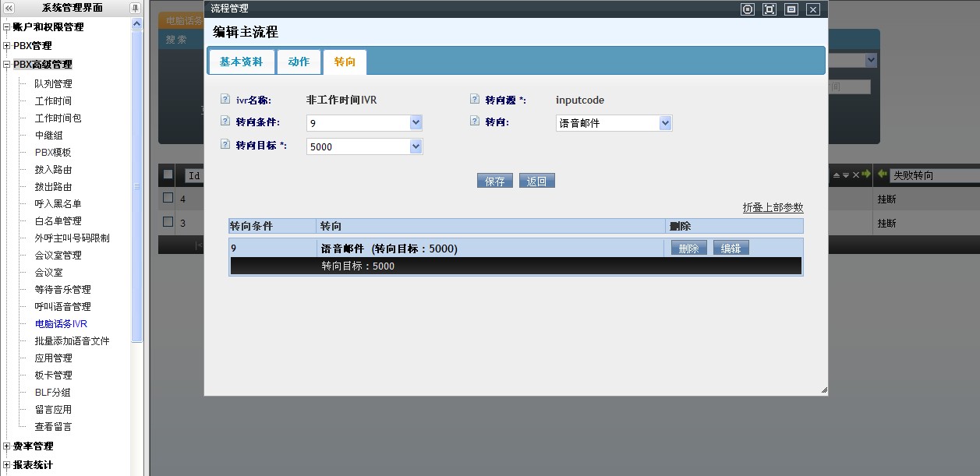
Task: Click the help icon next to 转向目标
Action: [225, 145]
